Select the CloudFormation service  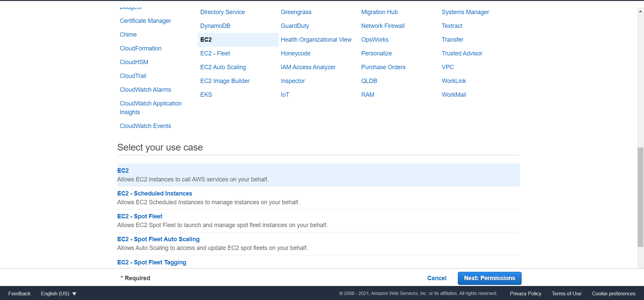tap(141, 48)
